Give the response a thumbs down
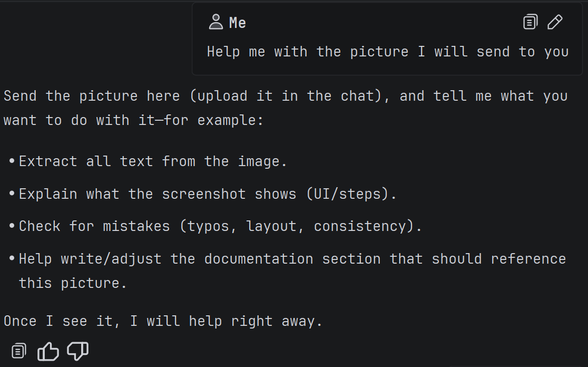This screenshot has width=588, height=367. pyautogui.click(x=77, y=351)
